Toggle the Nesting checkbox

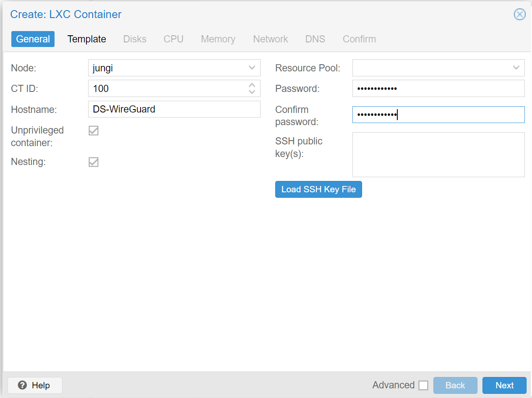94,162
